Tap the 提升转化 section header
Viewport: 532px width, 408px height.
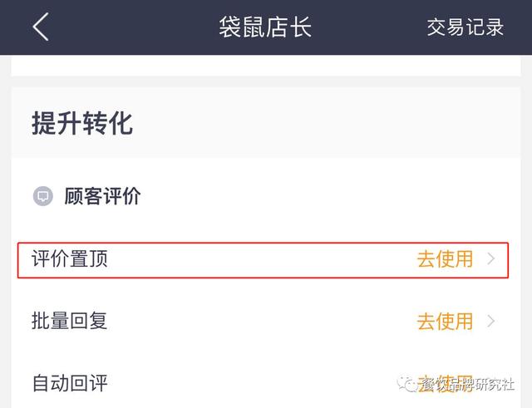(82, 123)
